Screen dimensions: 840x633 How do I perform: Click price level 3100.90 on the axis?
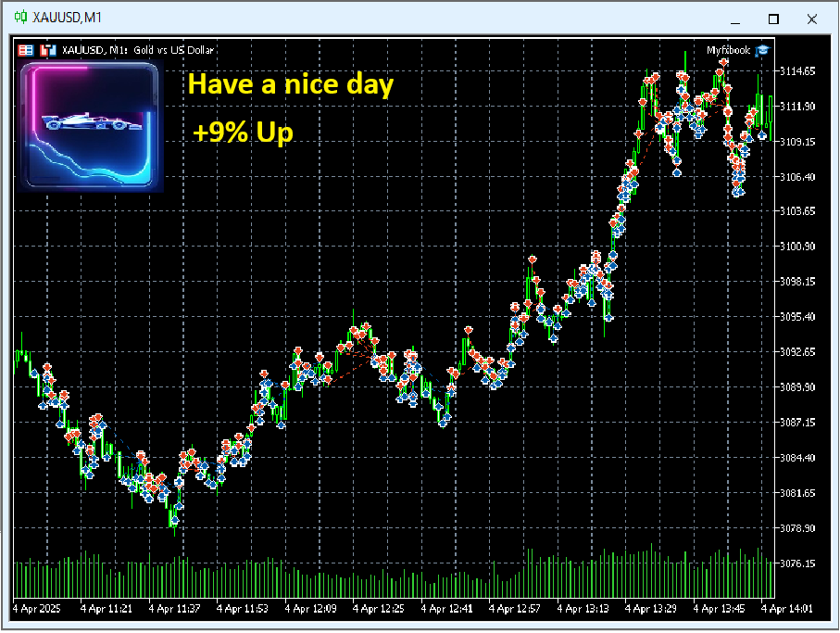[x=797, y=247]
